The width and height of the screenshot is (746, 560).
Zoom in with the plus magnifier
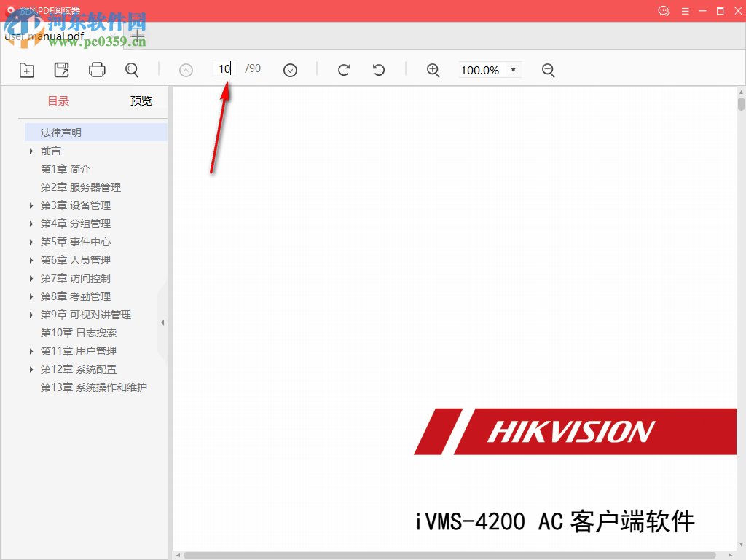pos(433,71)
